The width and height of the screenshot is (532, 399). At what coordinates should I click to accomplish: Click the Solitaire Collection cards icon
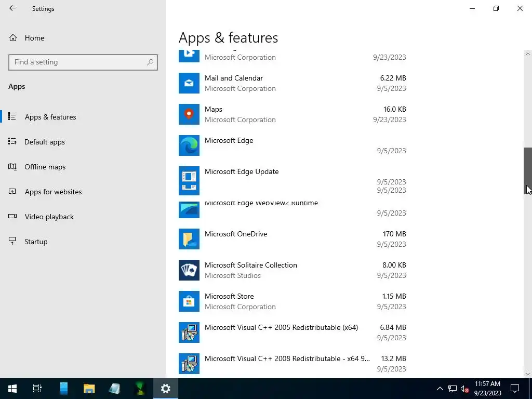coord(189,270)
